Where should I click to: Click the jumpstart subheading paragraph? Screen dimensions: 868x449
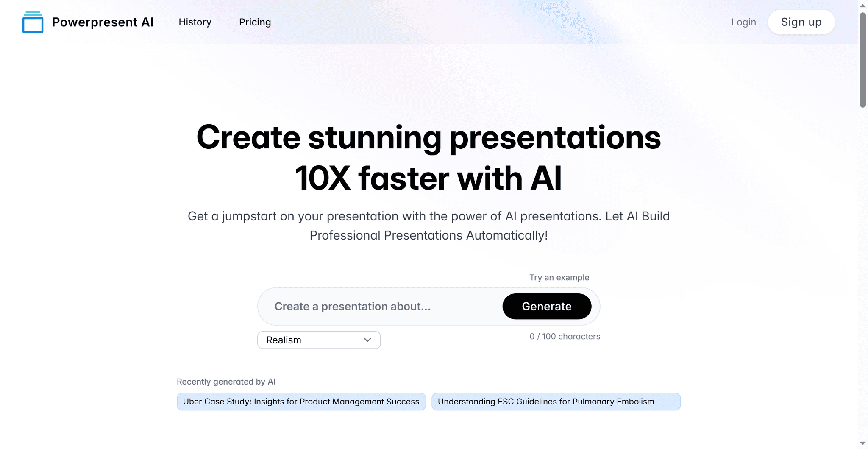(428, 226)
